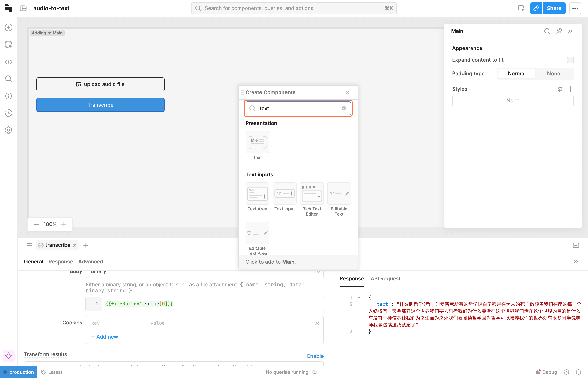588x378 pixels.
Task: Switch to the Advanced query tab
Action: [90, 262]
